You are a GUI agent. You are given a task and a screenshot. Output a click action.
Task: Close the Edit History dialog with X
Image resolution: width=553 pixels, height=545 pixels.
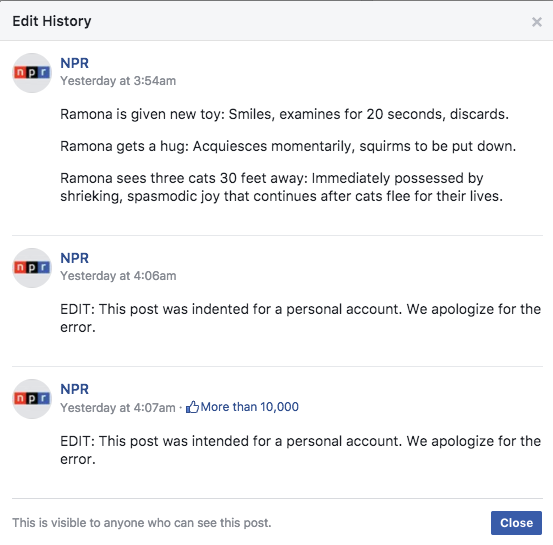pyautogui.click(x=536, y=22)
